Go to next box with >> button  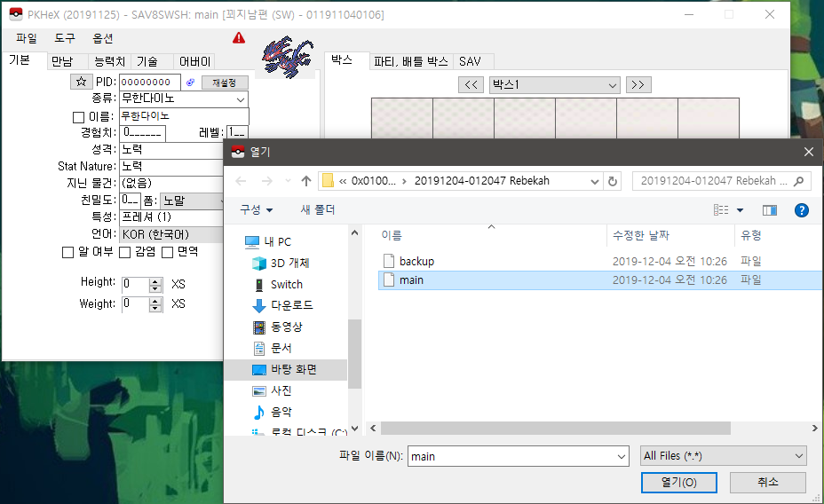638,85
